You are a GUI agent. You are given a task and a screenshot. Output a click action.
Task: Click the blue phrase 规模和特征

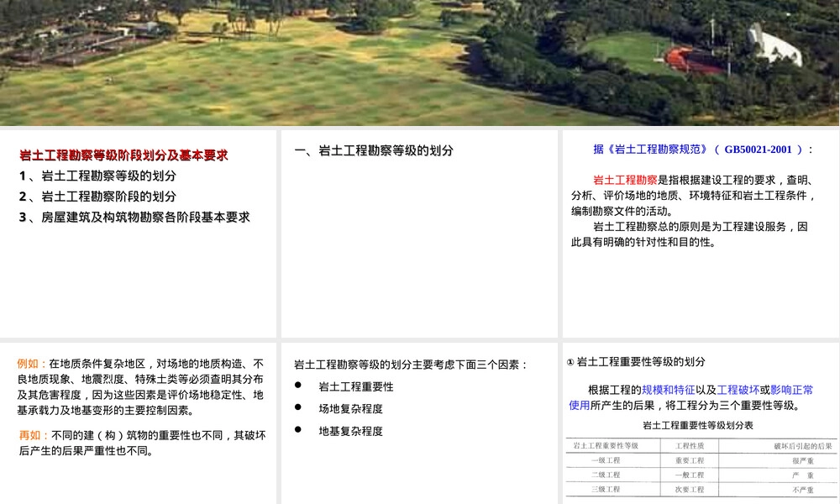668,390
